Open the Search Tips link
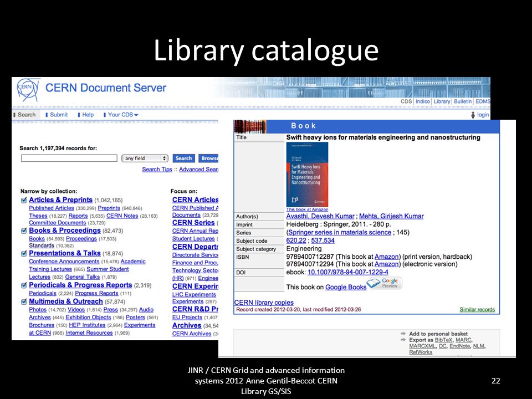This screenshot has width=532, height=399. tap(157, 170)
